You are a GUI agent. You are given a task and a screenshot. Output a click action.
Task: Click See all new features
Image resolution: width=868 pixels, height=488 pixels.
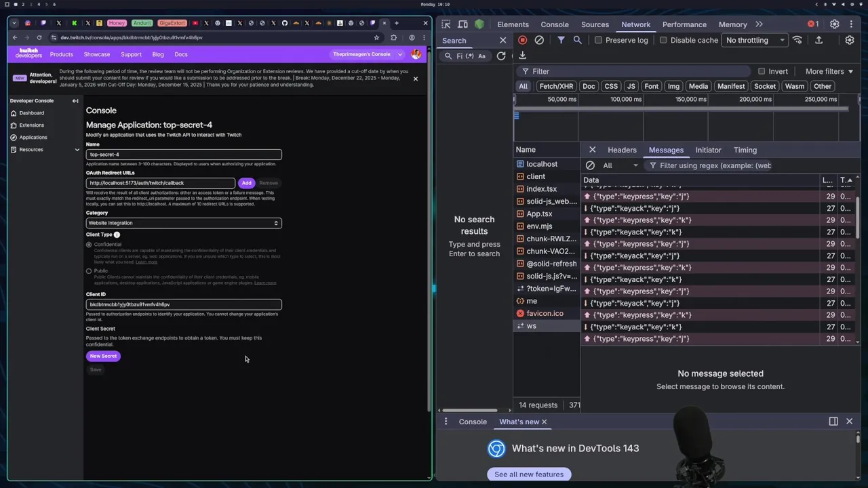(x=529, y=474)
